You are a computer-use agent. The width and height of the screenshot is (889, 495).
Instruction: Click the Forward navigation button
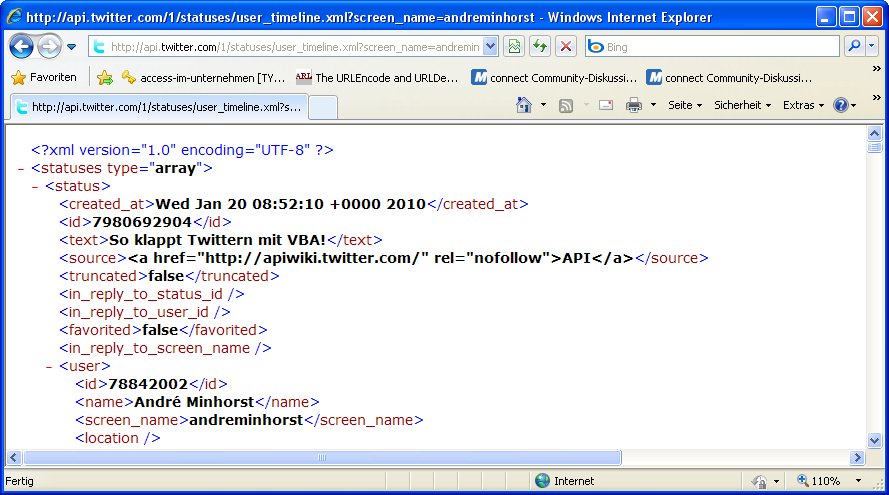(48, 46)
